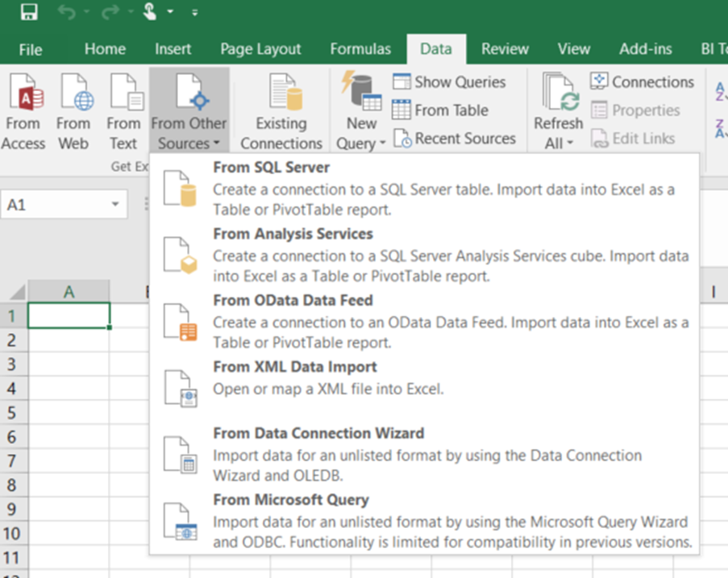The width and height of the screenshot is (728, 578).
Task: Click the Refresh All icon
Action: coord(561,92)
